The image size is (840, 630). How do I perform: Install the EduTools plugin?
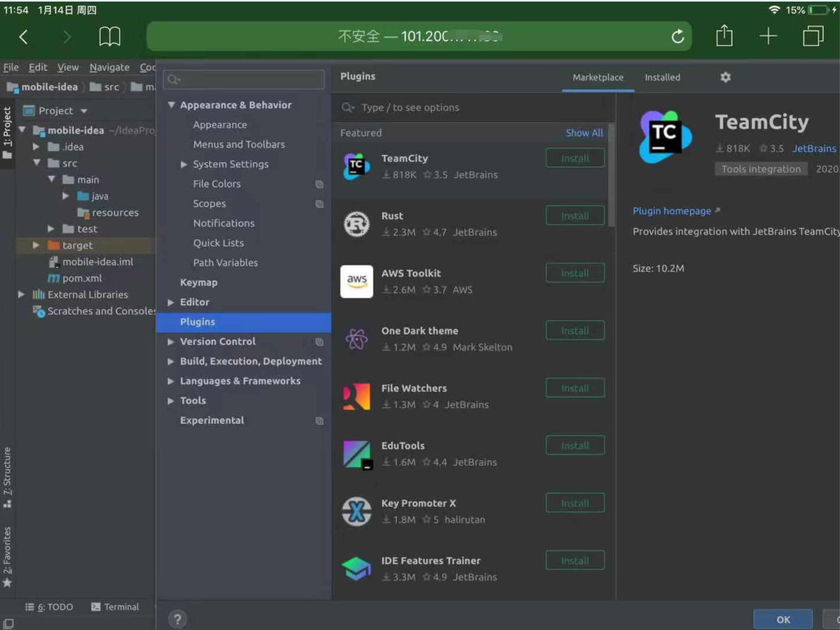click(575, 445)
